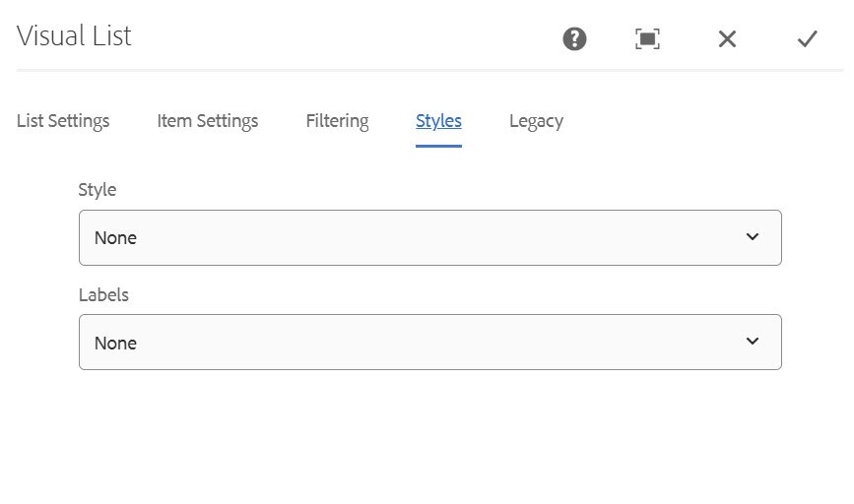Click the "None" value in the Style dropdown
The height and width of the screenshot is (504, 854).
click(x=115, y=238)
